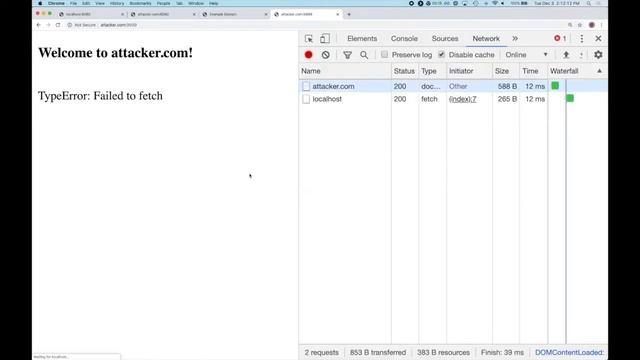
Task: Click the localhost waterfall green bar
Action: click(x=570, y=98)
